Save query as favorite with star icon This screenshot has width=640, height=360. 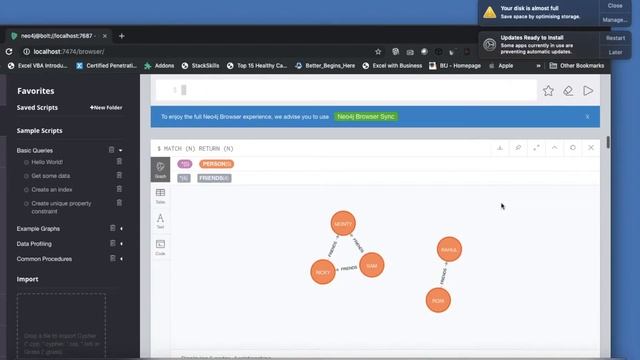[x=548, y=91]
